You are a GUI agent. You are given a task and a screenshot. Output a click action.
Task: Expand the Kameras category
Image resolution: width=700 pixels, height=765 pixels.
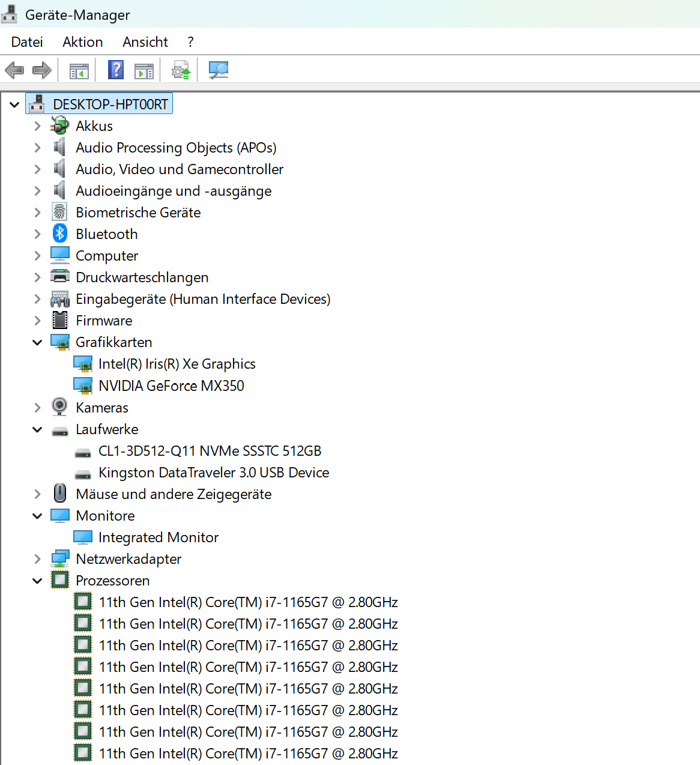[x=37, y=407]
